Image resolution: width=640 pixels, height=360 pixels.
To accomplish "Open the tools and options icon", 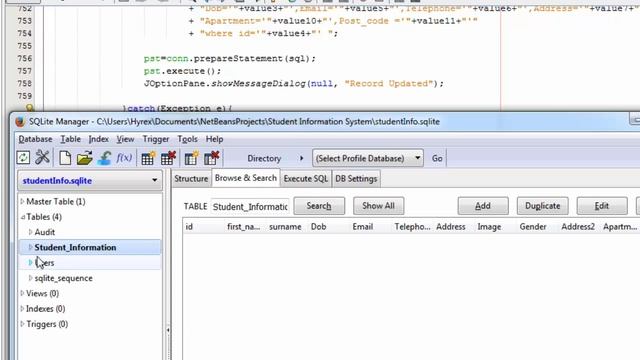I will (x=42, y=158).
